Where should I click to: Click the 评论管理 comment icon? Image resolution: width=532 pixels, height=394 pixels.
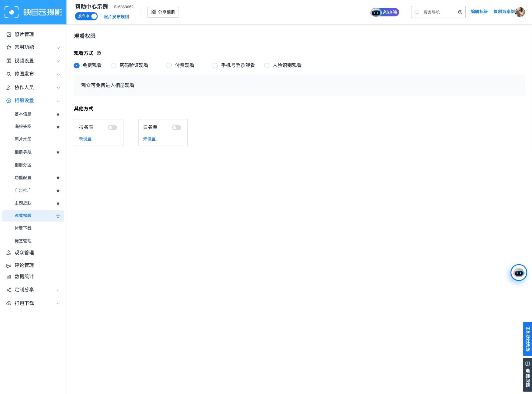pyautogui.click(x=9, y=265)
